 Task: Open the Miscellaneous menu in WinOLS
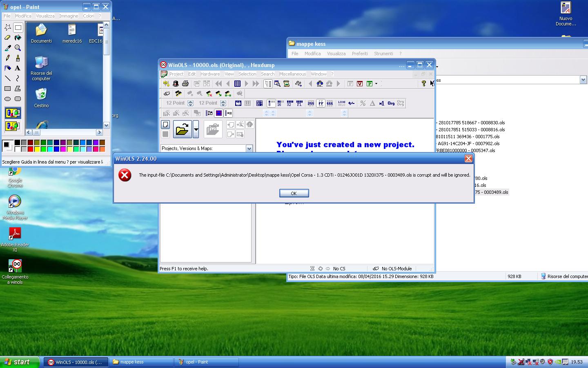[x=292, y=74]
